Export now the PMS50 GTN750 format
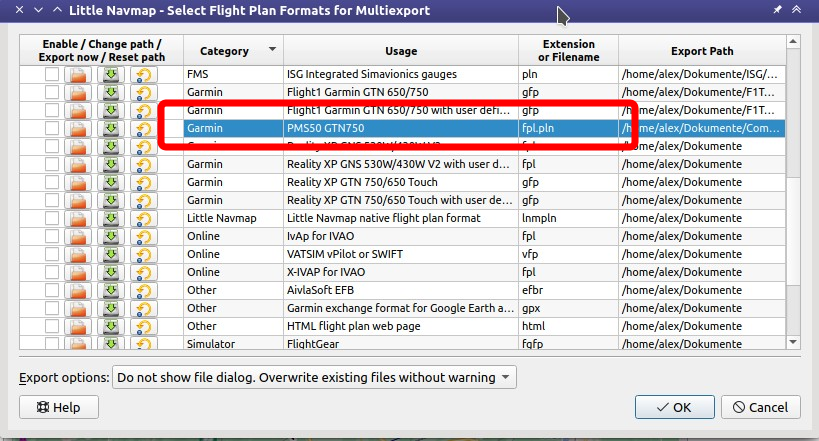Screen dimensions: 819x441 click(x=111, y=129)
